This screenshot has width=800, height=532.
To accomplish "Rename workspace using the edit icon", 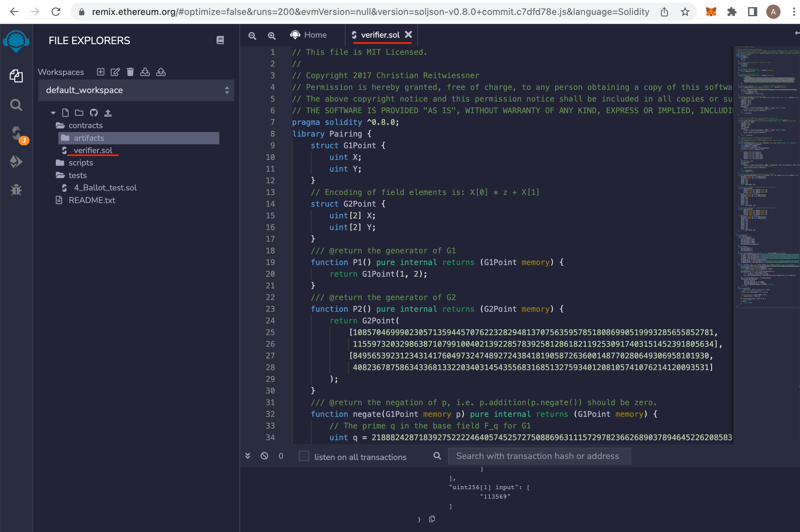I will pyautogui.click(x=115, y=72).
